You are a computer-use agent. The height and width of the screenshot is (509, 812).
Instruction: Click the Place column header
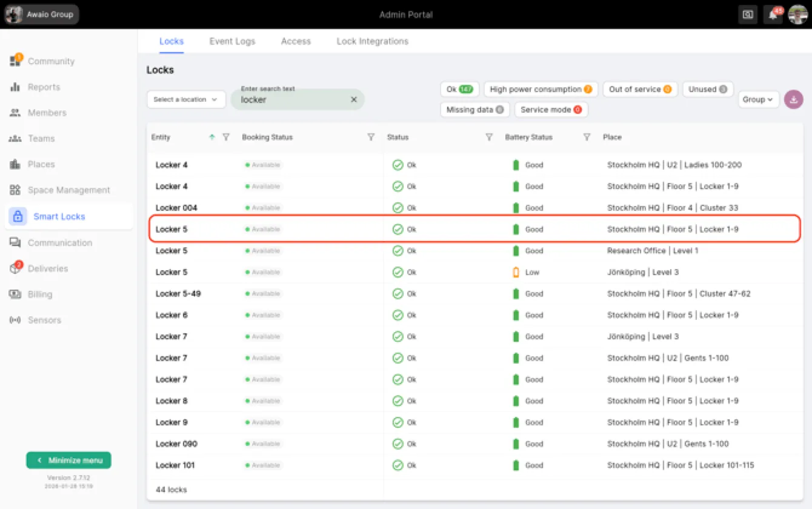[612, 138]
